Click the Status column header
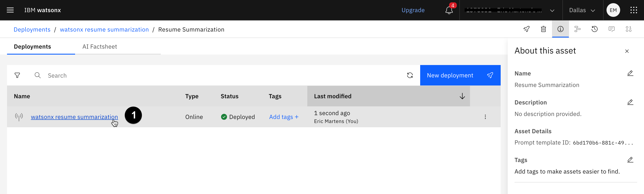644x194 pixels. point(229,96)
